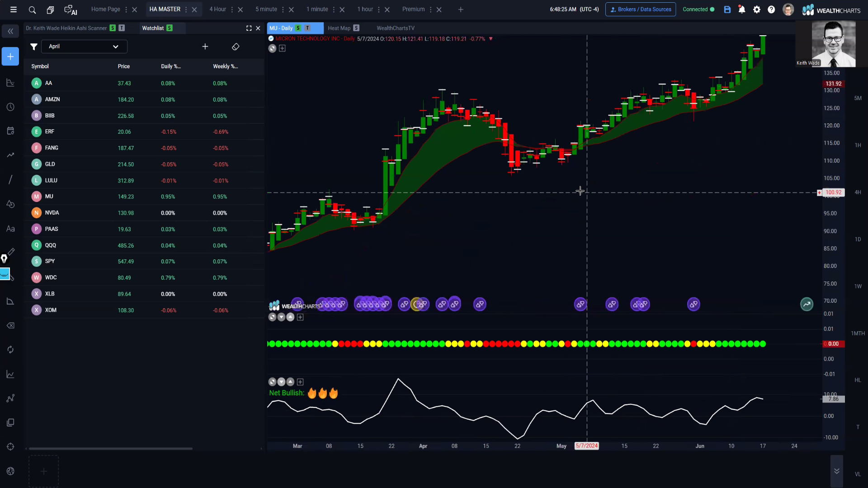The height and width of the screenshot is (488, 868).
Task: Move Net Bullish pane up with arrow
Action: [290, 382]
